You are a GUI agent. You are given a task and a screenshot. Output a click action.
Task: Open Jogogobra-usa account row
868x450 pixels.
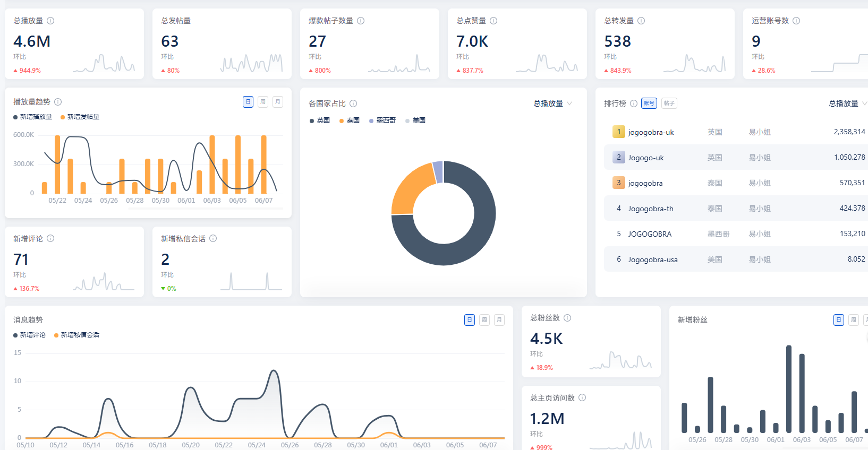736,259
